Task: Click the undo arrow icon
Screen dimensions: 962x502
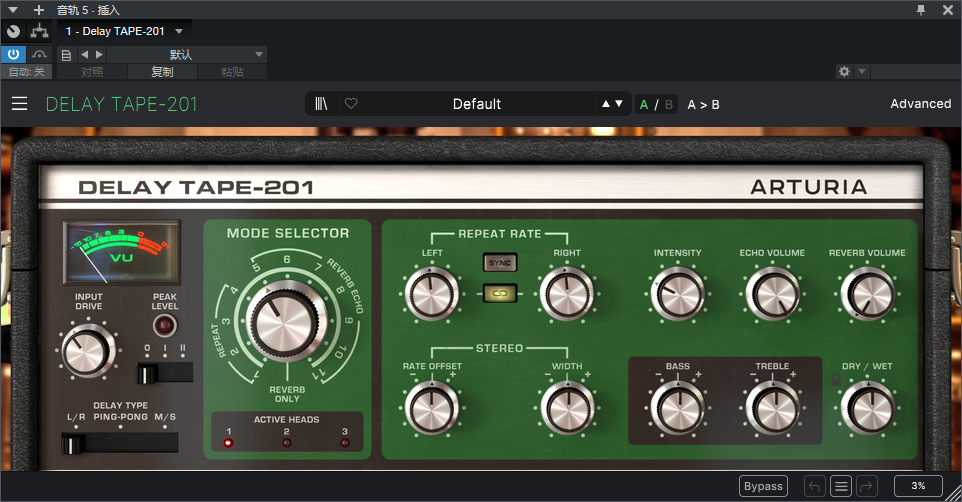Action: click(815, 487)
